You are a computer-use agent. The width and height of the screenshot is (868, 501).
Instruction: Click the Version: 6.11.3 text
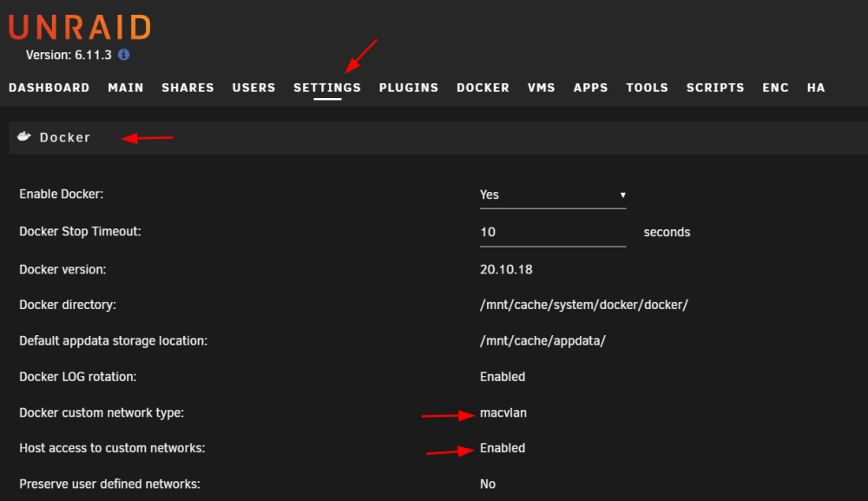(x=69, y=55)
